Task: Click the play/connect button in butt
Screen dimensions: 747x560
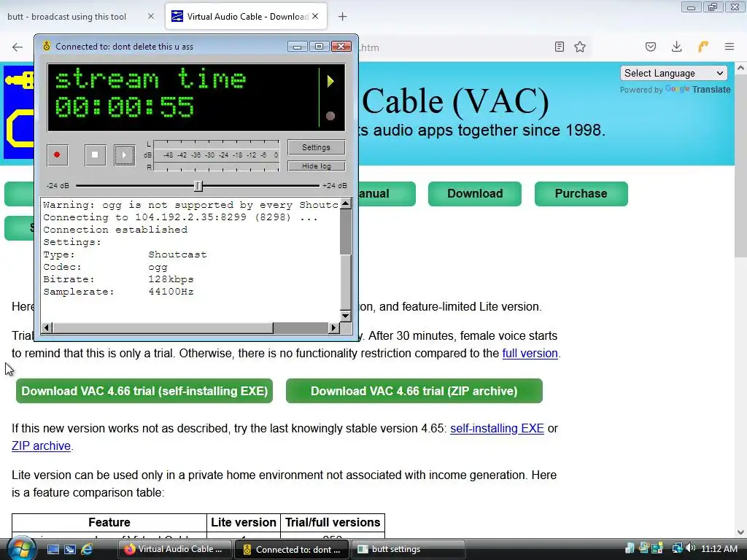Action: 124,155
